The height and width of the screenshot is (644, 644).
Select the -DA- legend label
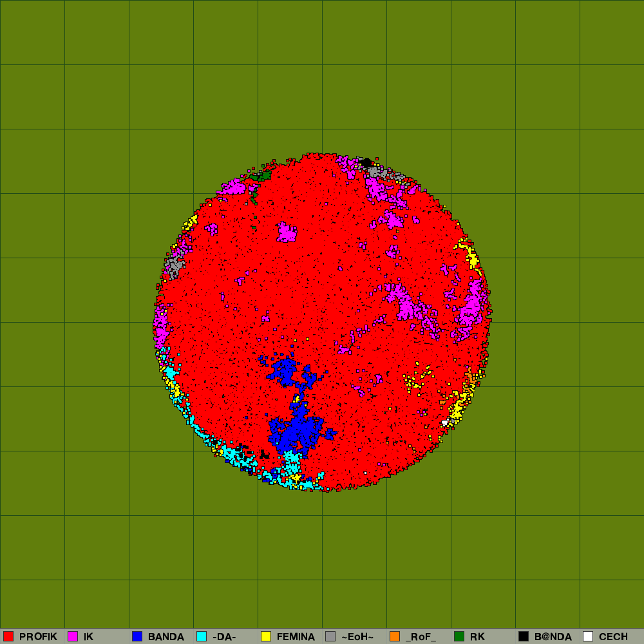224,637
